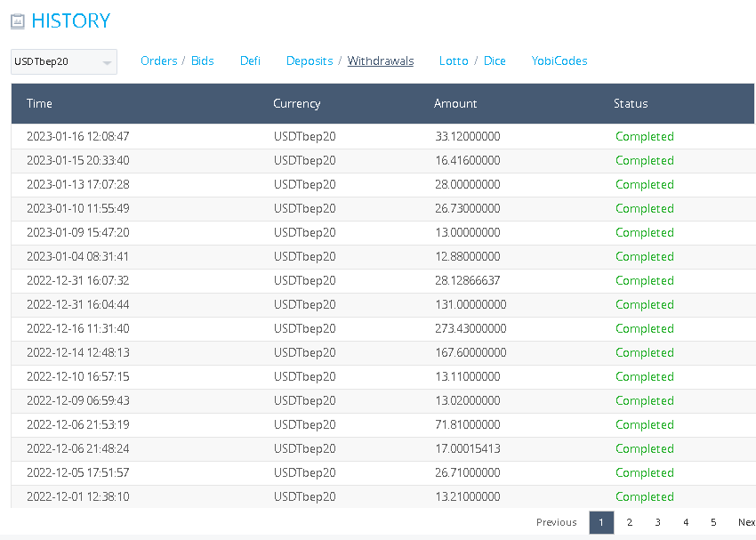Select the timestamp 2022-12-05 17:51:57
The image size is (756, 540).
(x=78, y=473)
